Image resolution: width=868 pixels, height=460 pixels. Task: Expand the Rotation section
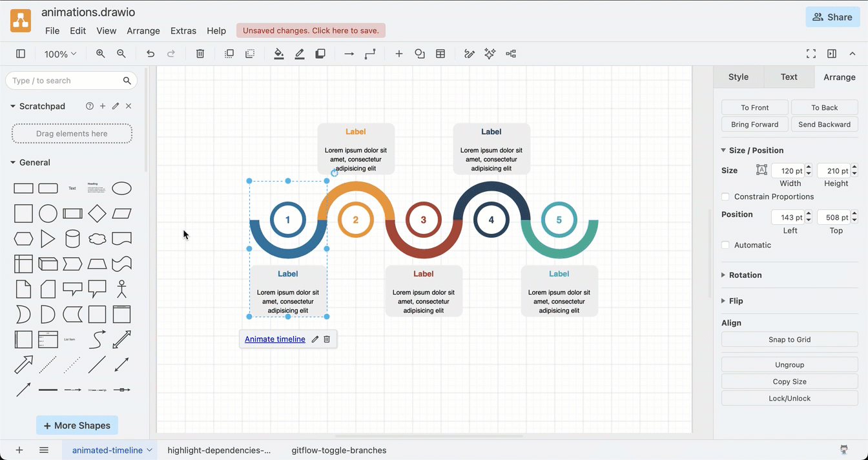[723, 275]
